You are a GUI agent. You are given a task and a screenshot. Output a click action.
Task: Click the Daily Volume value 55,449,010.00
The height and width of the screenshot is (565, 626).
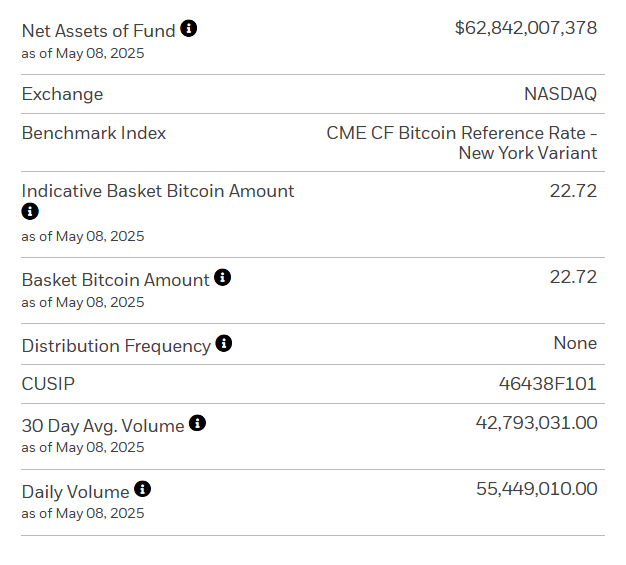(536, 489)
